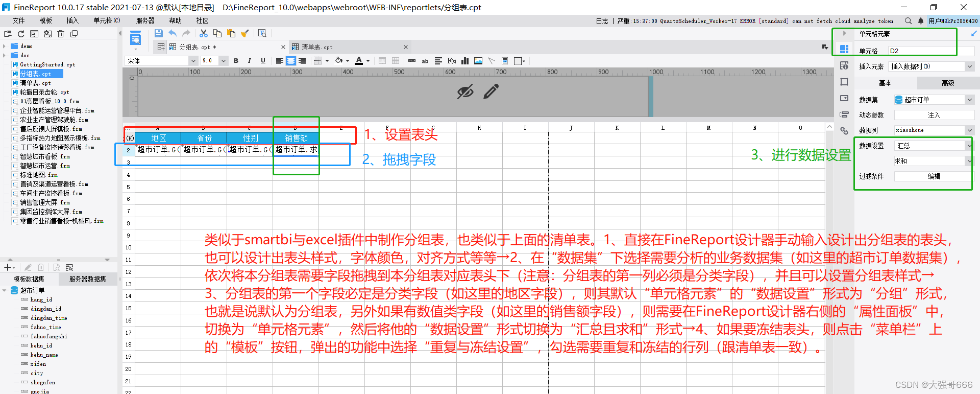
Task: Click the New Folder icon in file panel
Action: point(8,34)
